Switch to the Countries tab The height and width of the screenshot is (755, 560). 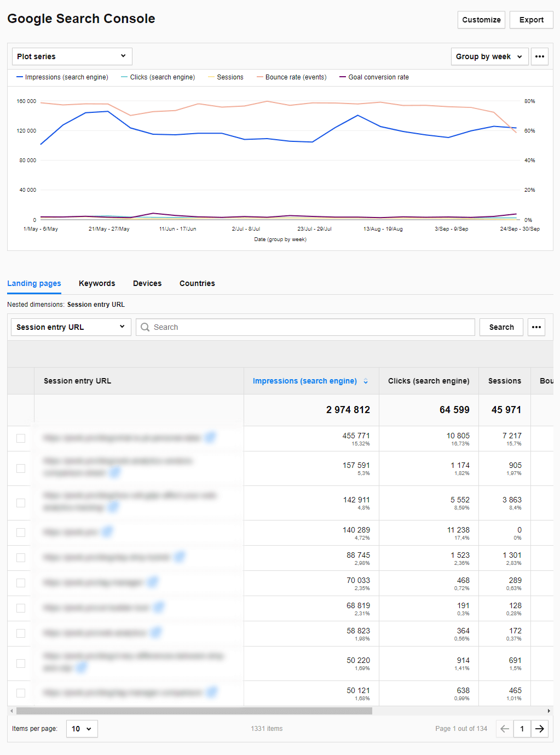point(197,283)
